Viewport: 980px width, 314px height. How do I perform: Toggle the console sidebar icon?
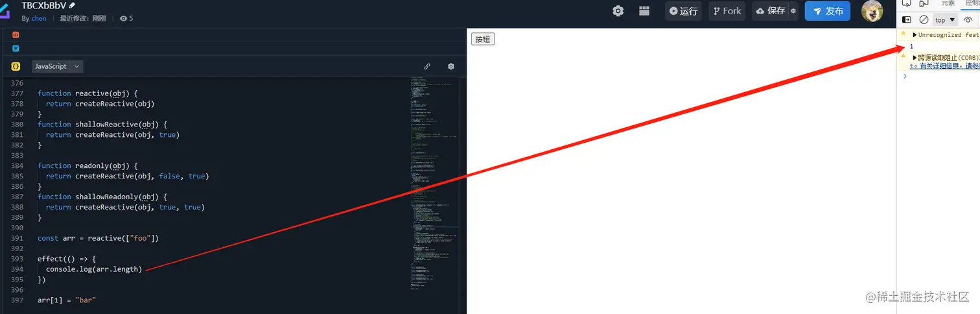[907, 20]
